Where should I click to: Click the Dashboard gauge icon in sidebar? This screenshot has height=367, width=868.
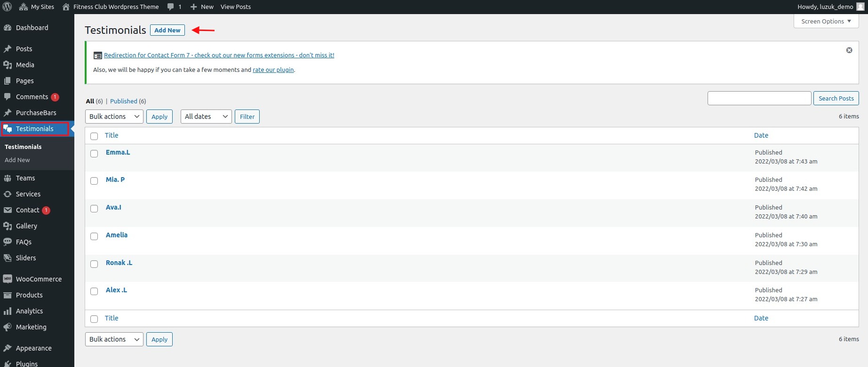8,28
